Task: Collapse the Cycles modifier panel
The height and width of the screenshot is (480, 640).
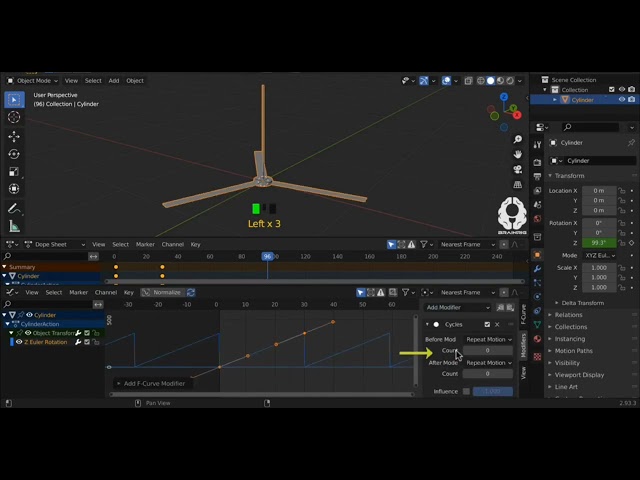Action: pos(427,324)
